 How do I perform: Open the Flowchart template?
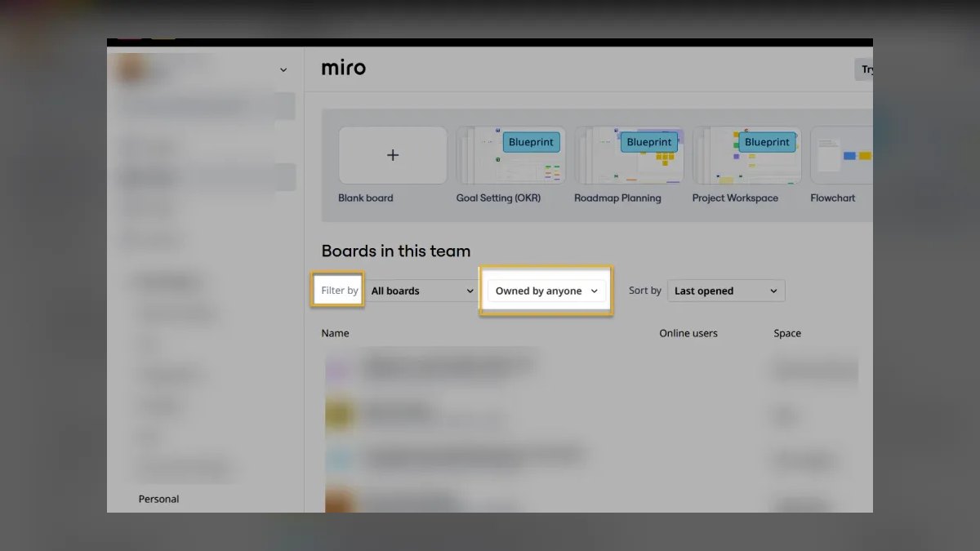[841, 155]
